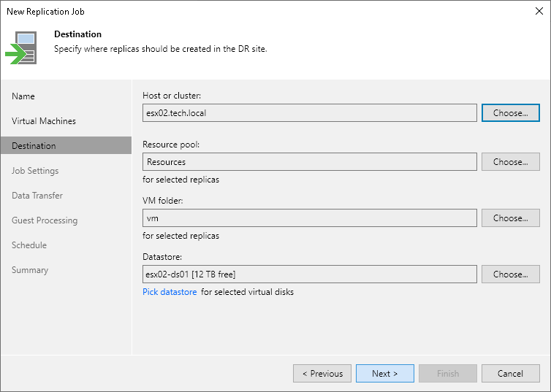
Task: Choose the VM folder
Action: 510,218
